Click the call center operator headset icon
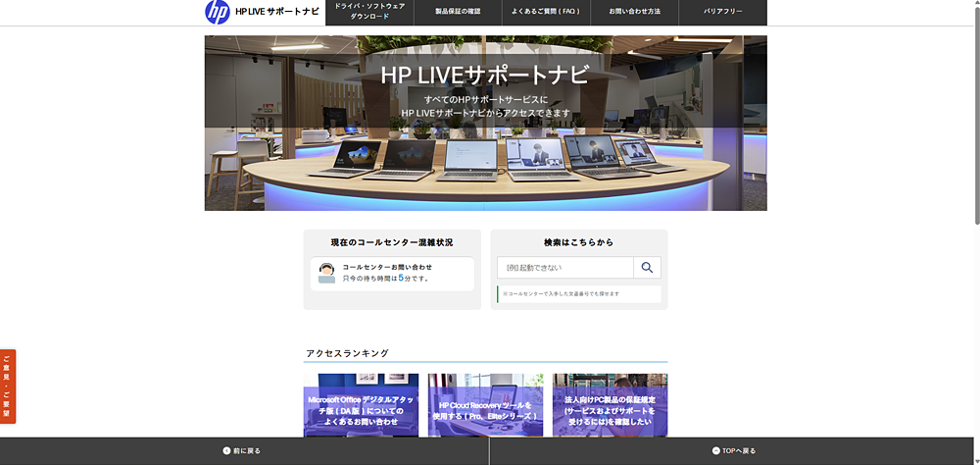The height and width of the screenshot is (465, 980). tap(326, 273)
